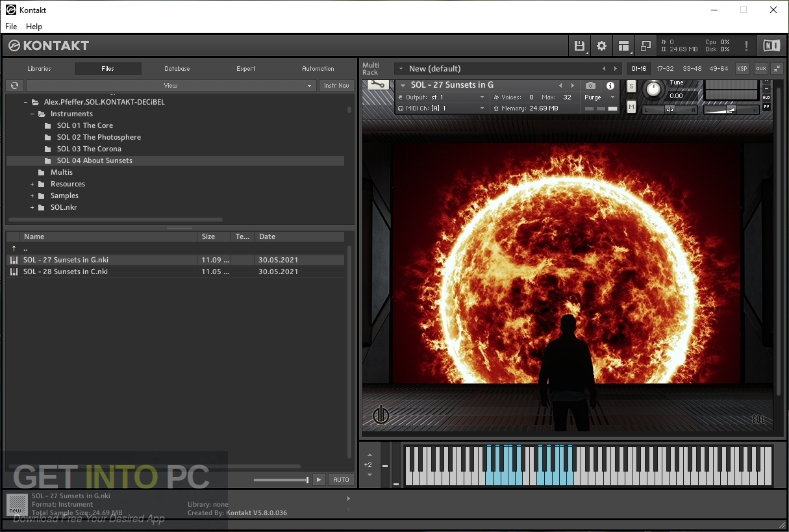Collapse the Alex.Pfeffer.SOL.KONTAKT-DECiBEL folder
This screenshot has height=532, width=789.
pyautogui.click(x=26, y=102)
